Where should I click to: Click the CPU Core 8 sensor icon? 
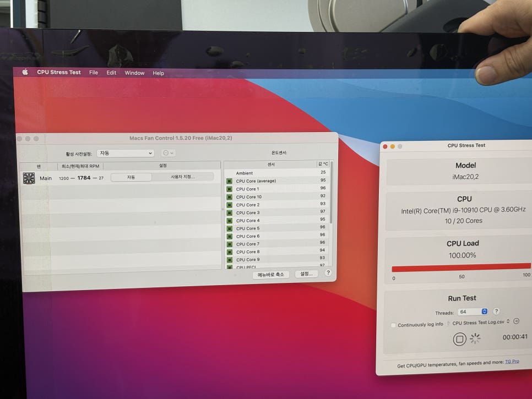coord(229,252)
